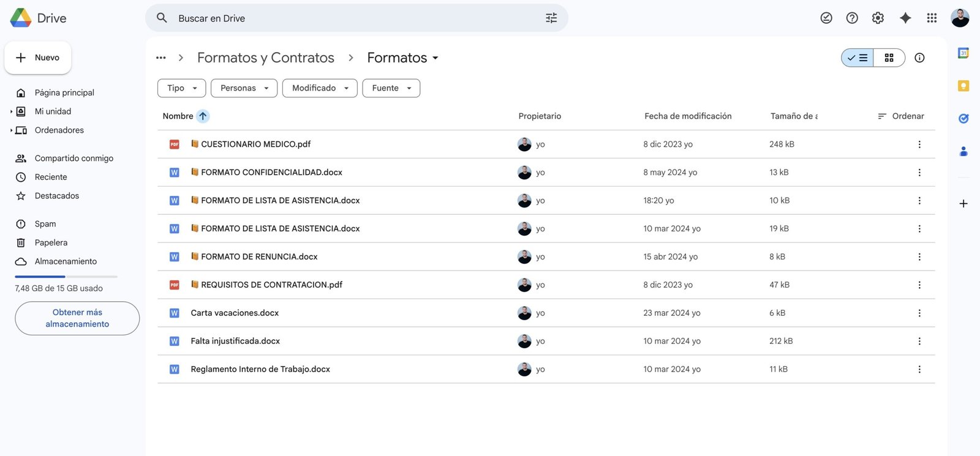980x456 pixels.
Task: Switch to grid view layout
Action: click(889, 58)
